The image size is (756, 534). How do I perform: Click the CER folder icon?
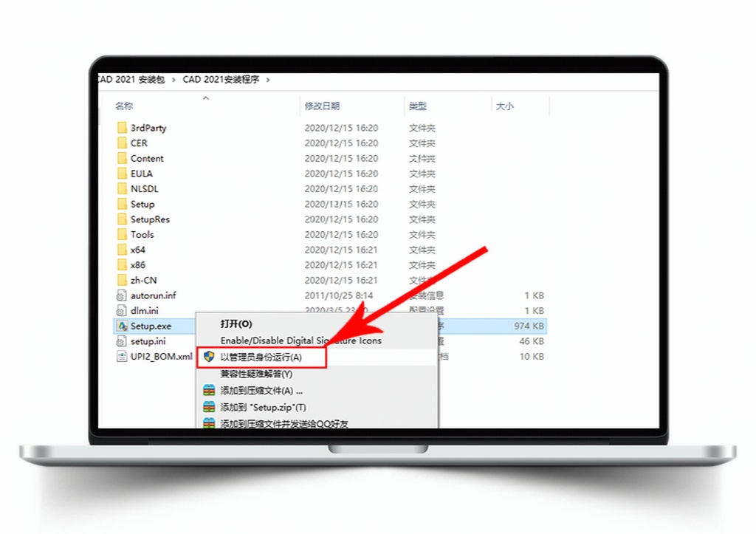[122, 143]
